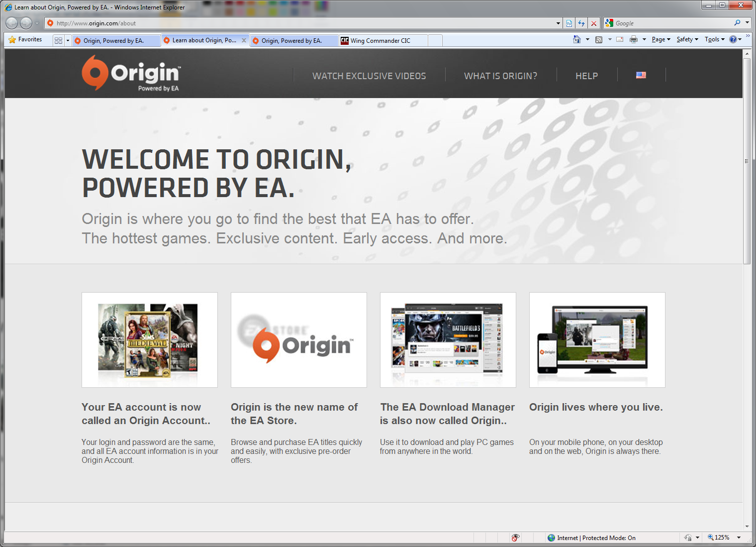Click the RSS feeds icon
This screenshot has height=547, width=756.
[599, 39]
